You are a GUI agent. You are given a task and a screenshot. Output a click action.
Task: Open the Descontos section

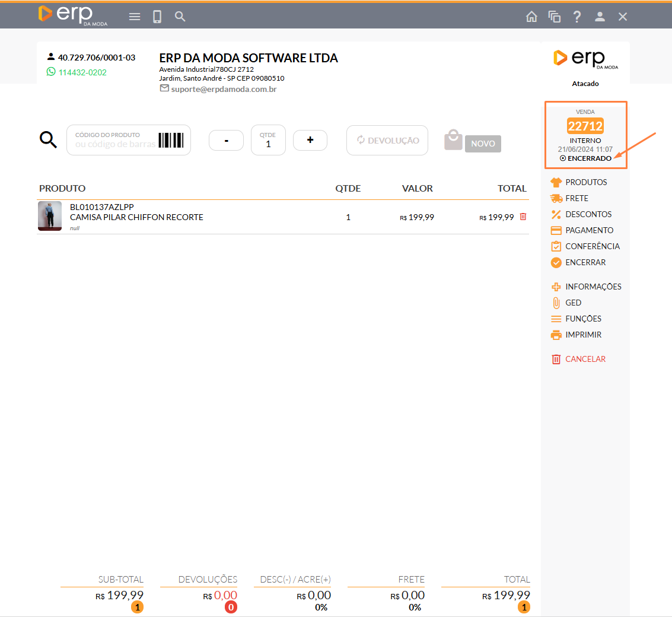(588, 214)
